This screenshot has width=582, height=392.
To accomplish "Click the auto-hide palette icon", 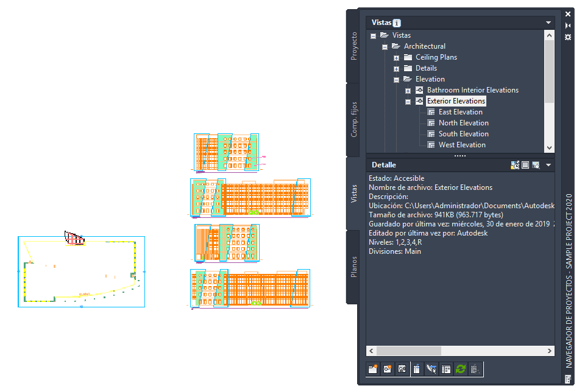I will click(568, 26).
